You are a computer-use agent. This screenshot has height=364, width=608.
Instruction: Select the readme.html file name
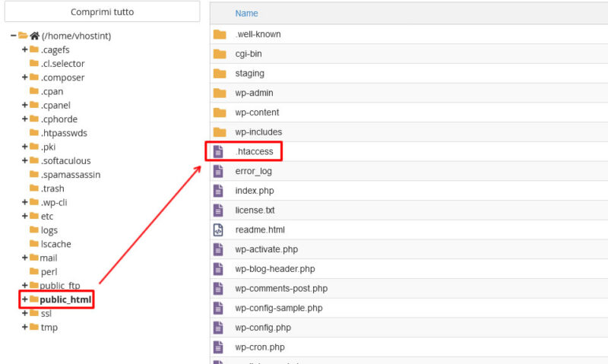[260, 229]
